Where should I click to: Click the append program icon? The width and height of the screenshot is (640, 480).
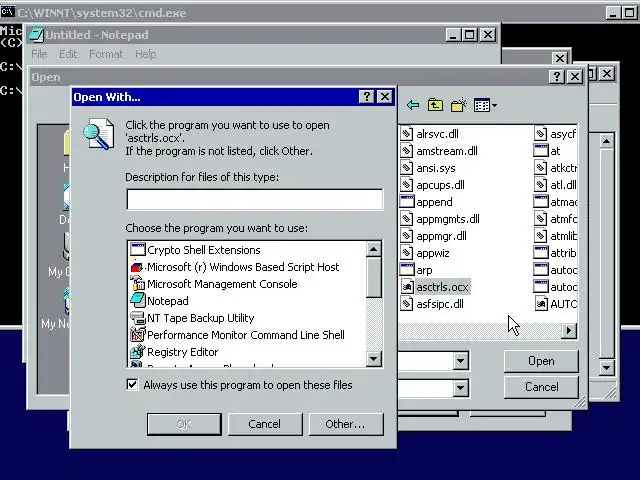click(407, 202)
